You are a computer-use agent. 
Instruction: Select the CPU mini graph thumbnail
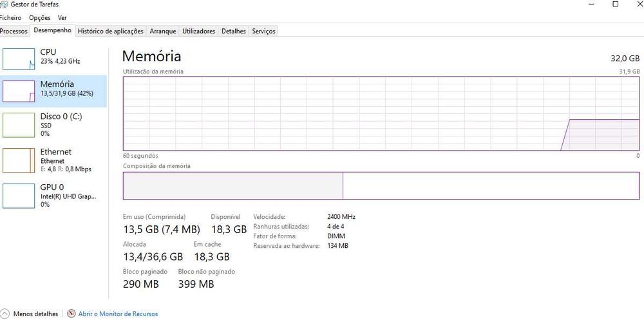coord(19,59)
